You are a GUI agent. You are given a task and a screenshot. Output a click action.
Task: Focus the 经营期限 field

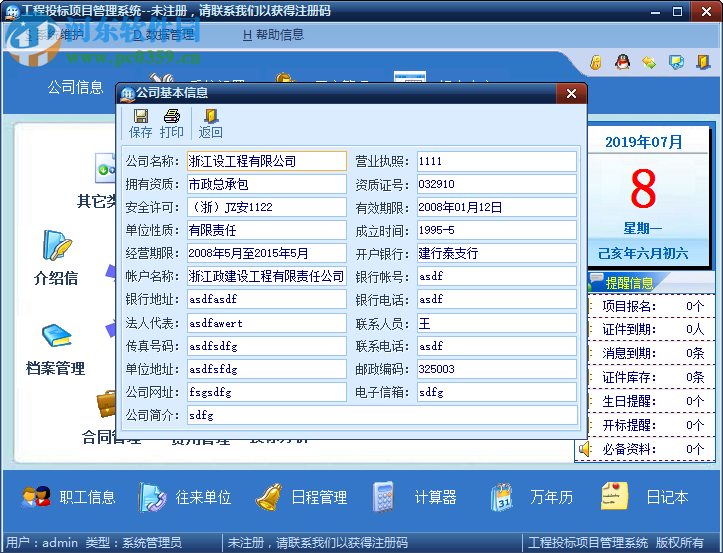267,253
